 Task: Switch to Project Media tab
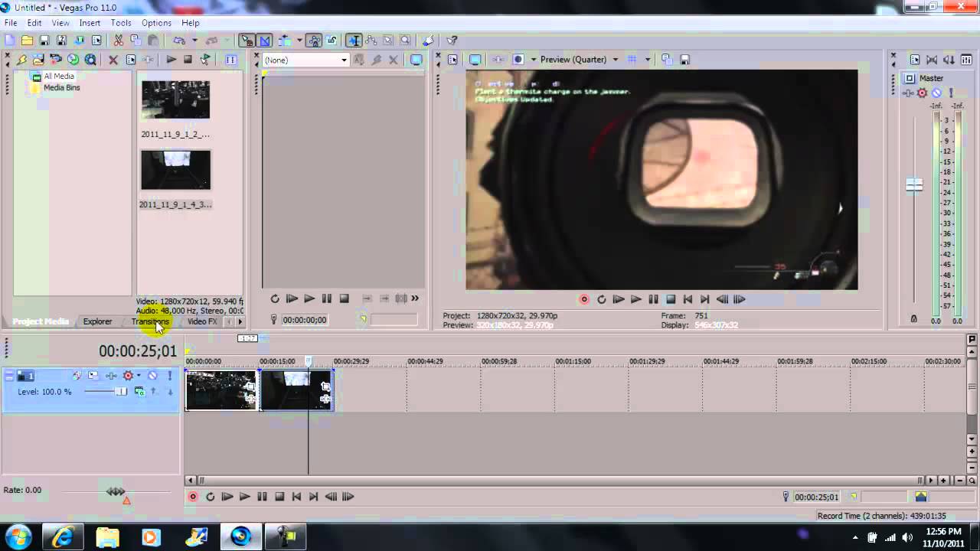tap(40, 321)
